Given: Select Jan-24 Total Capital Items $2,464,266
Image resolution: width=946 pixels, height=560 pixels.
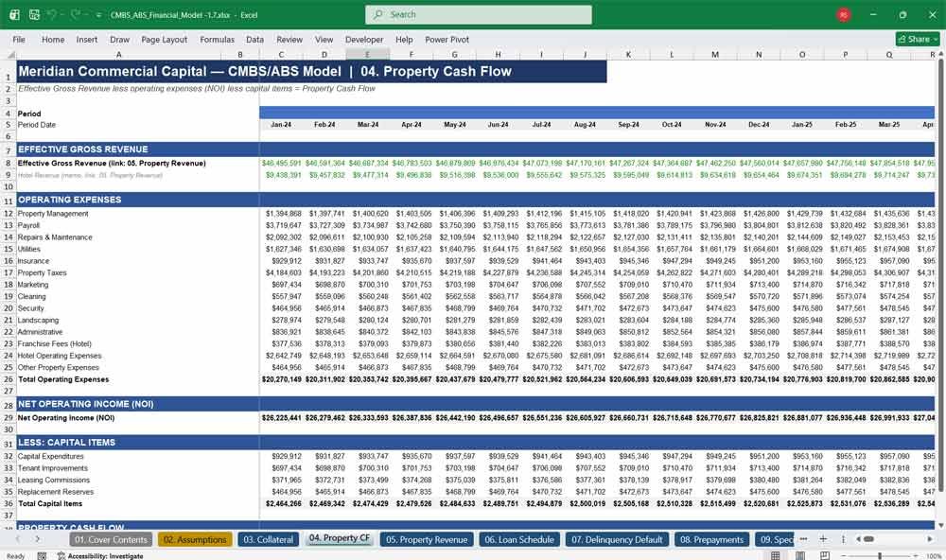Looking at the screenshot, I should [281, 504].
